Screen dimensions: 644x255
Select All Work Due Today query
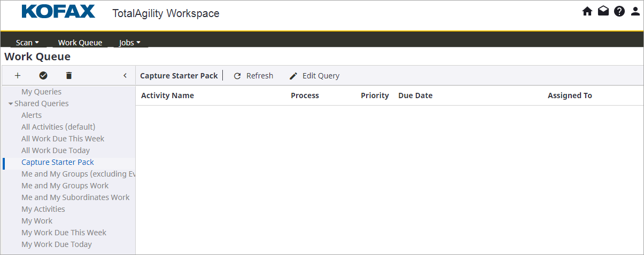click(56, 150)
